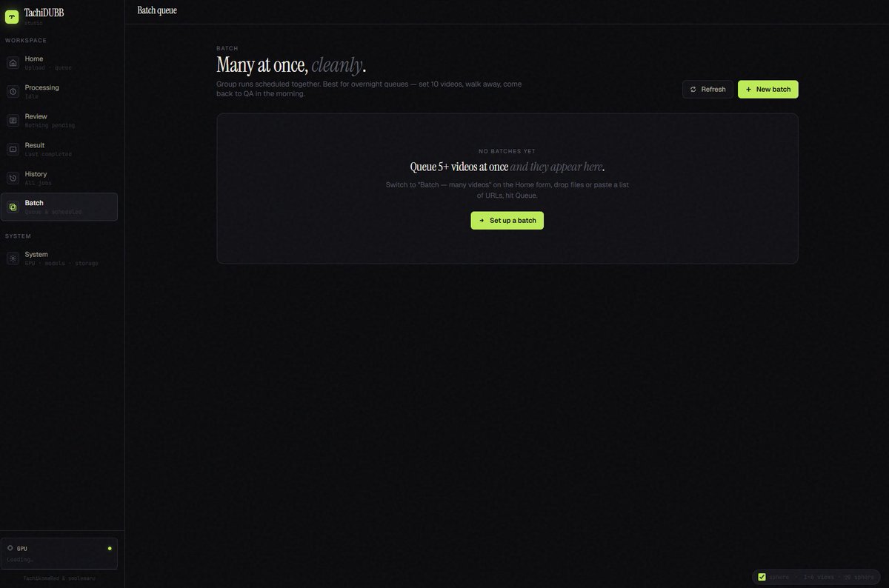Click the 'Nothing pending' subtitle

tap(50, 125)
